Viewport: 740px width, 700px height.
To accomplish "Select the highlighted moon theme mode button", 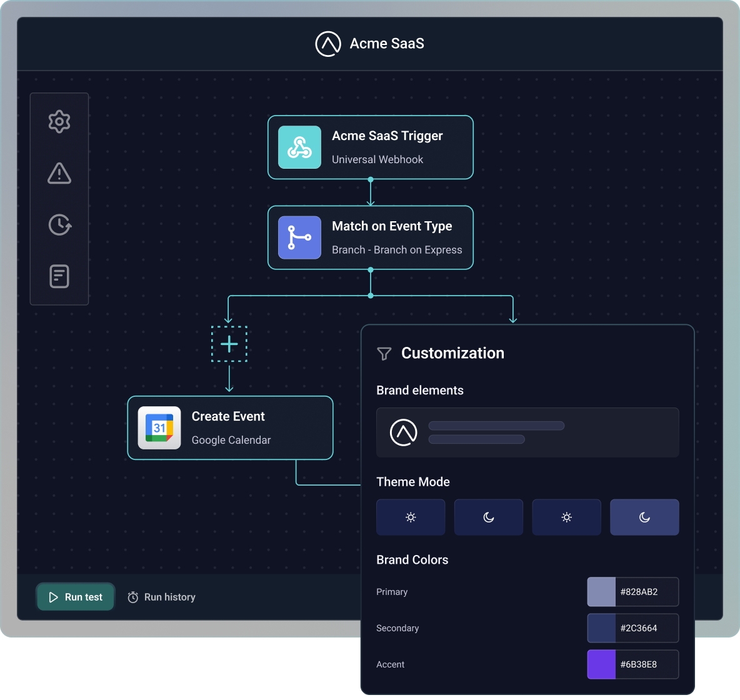I will pyautogui.click(x=644, y=517).
